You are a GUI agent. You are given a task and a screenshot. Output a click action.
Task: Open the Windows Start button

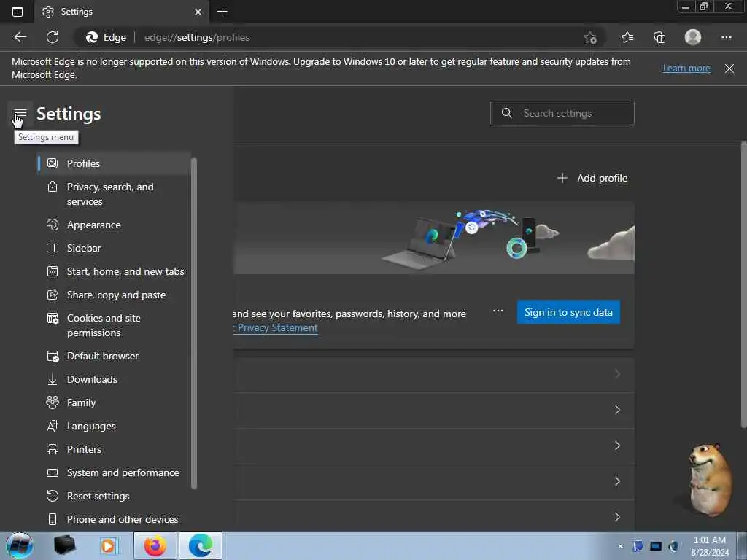19,545
